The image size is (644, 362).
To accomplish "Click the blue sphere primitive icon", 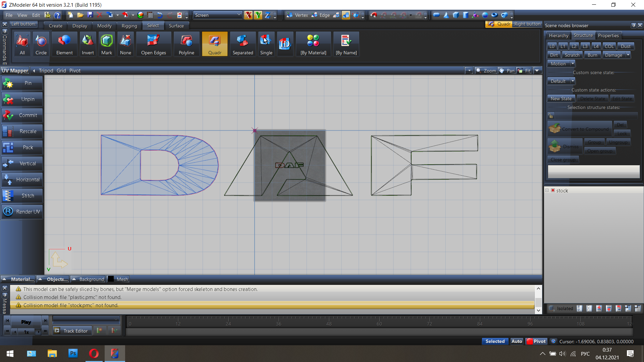I will click(485, 15).
